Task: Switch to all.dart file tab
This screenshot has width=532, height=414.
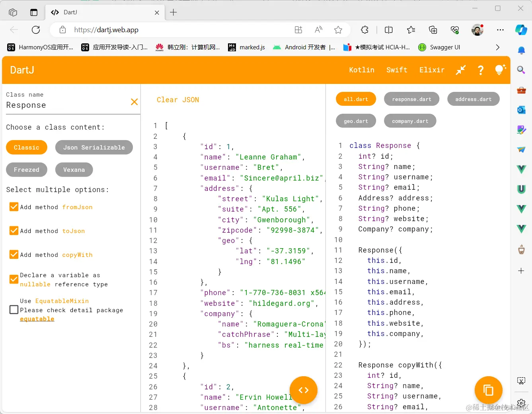Action: coord(356,99)
